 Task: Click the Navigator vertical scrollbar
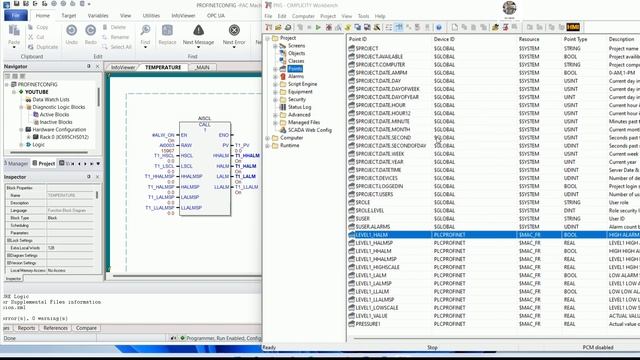[98, 96]
